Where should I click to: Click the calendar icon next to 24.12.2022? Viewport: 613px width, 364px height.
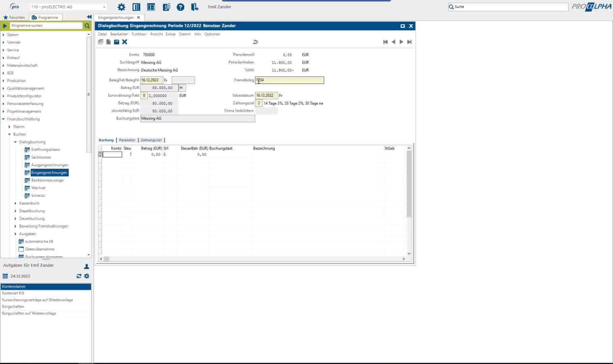(x=5, y=276)
